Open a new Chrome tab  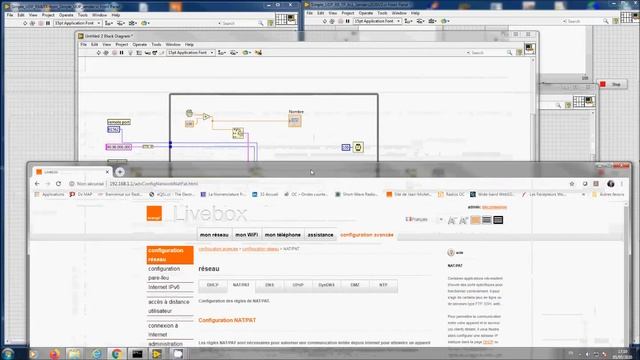coord(120,172)
